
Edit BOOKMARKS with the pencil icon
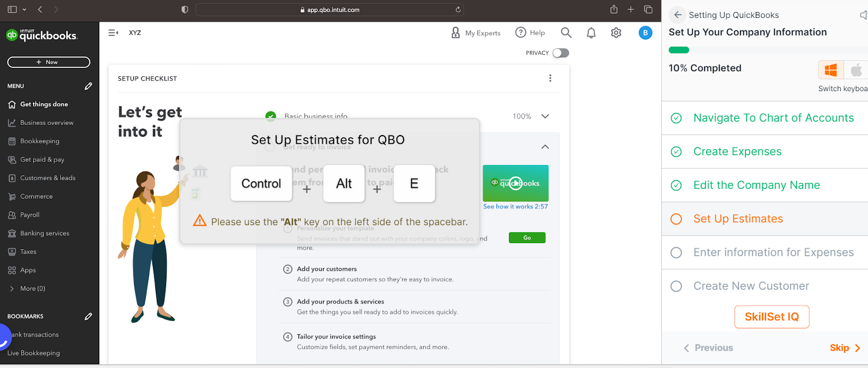coord(88,316)
